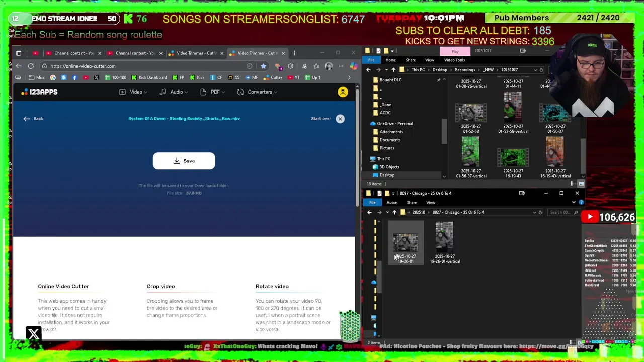Open Video Tools tab in 20251027 window
This screenshot has width=644, height=362.
click(x=454, y=60)
